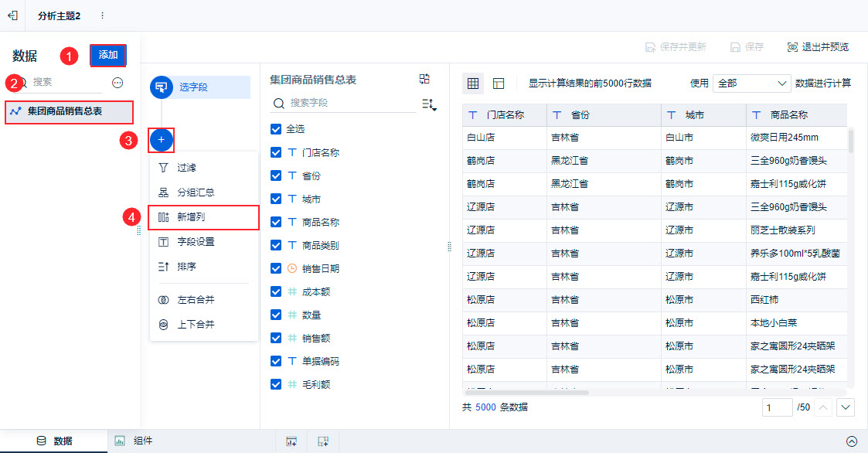The image size is (868, 453).
Task: Open the three-dot menu next to 分析主题2
Action: pos(102,15)
